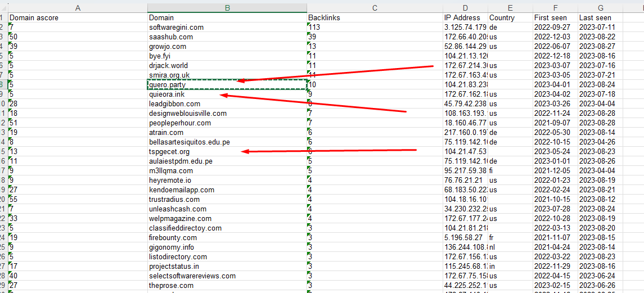Select the listodirectory.com cell

click(227, 256)
